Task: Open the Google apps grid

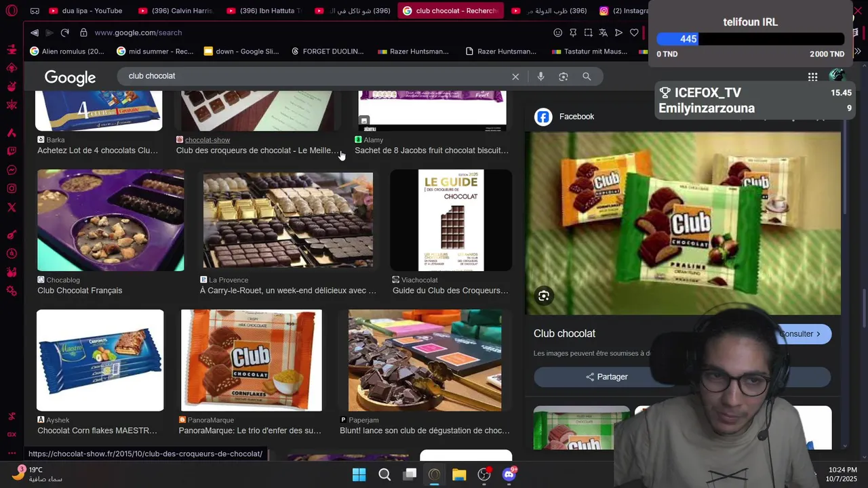Action: [812, 77]
